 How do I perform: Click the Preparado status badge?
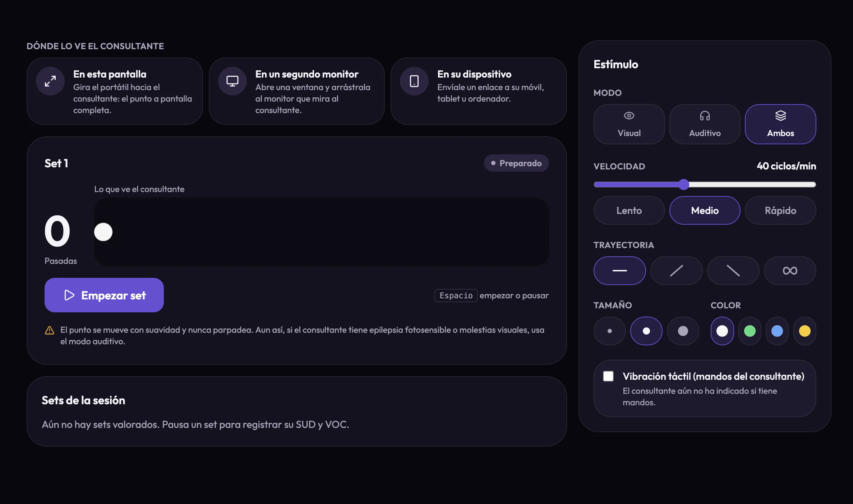516,163
